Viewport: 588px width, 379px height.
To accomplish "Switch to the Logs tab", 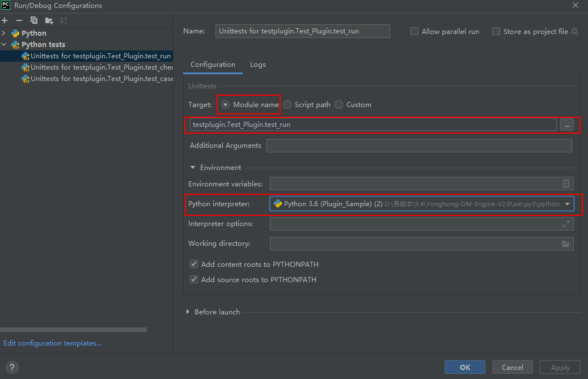I will tap(258, 65).
